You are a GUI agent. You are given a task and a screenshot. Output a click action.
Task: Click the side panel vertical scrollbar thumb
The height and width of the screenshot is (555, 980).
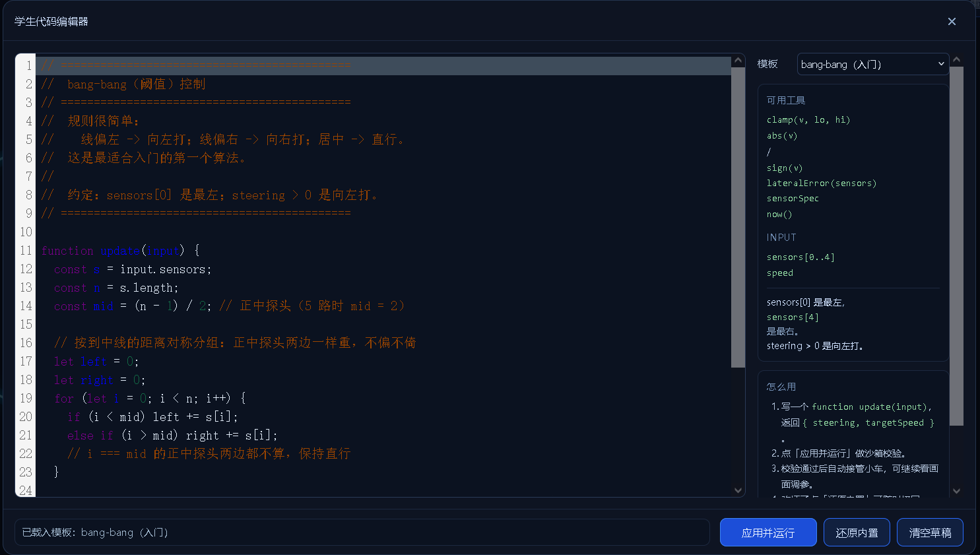956,246
